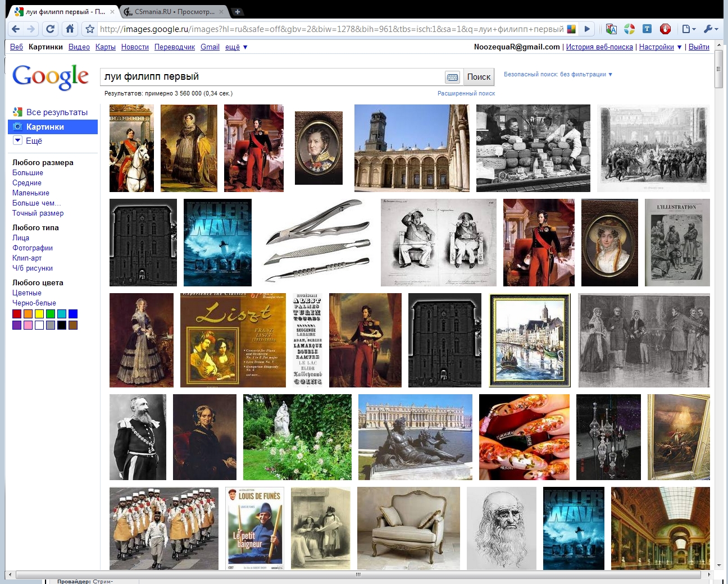Filter image type to Клип-арт

click(x=27, y=258)
